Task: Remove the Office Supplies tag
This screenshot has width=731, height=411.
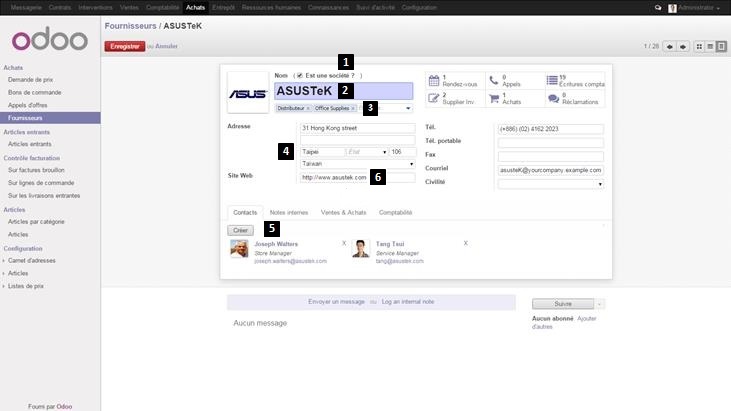Action: (353, 109)
